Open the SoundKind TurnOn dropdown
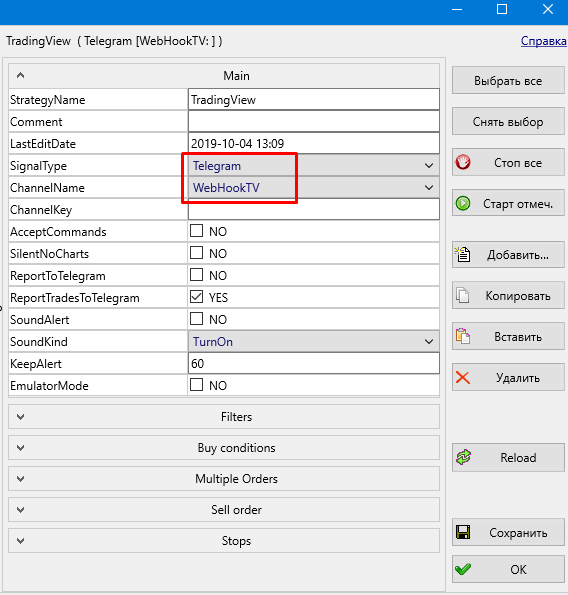The height and width of the screenshot is (595, 568). pyautogui.click(x=314, y=342)
